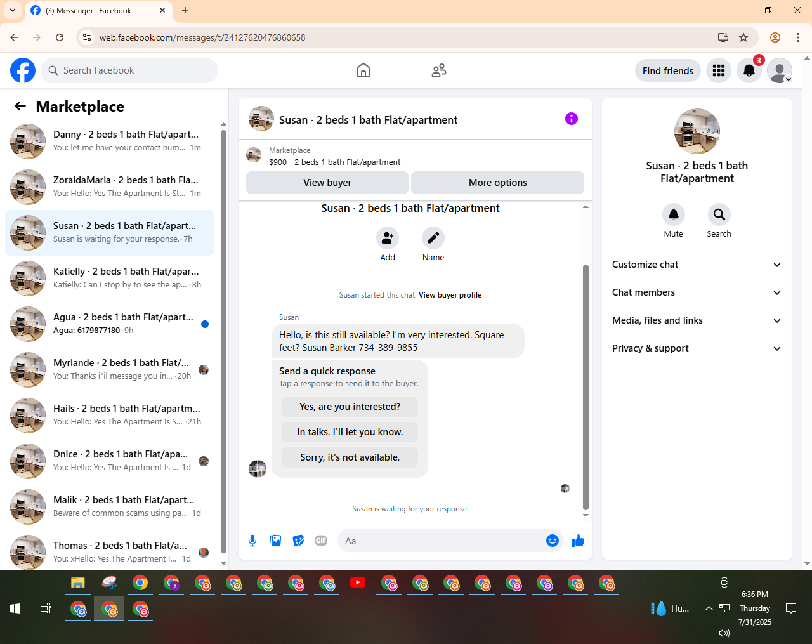Go back using the Marketplace arrow
Viewport: 812px width, 644px height.
[x=20, y=106]
